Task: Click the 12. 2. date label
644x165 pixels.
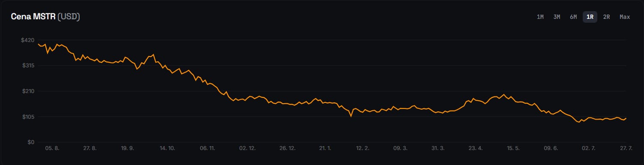Action: (x=362, y=148)
